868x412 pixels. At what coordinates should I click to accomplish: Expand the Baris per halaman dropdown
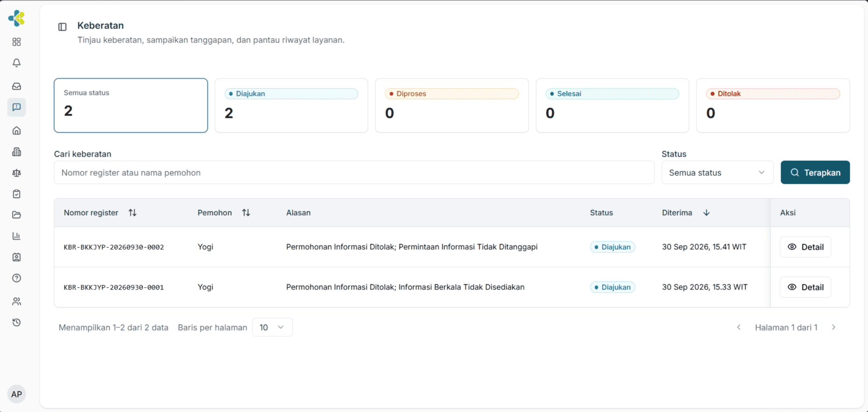pyautogui.click(x=272, y=327)
